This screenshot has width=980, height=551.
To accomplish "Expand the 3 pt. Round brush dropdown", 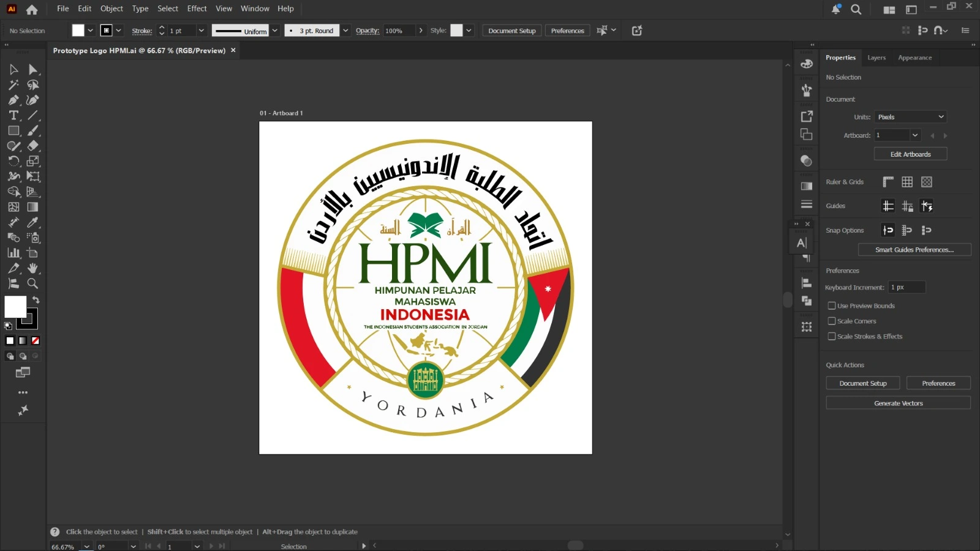I will click(x=345, y=31).
